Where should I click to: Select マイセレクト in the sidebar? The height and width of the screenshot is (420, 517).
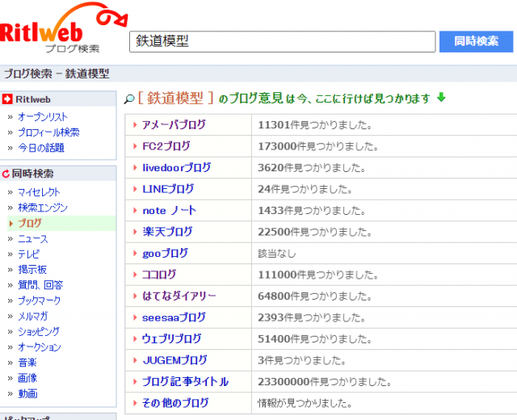pos(39,192)
